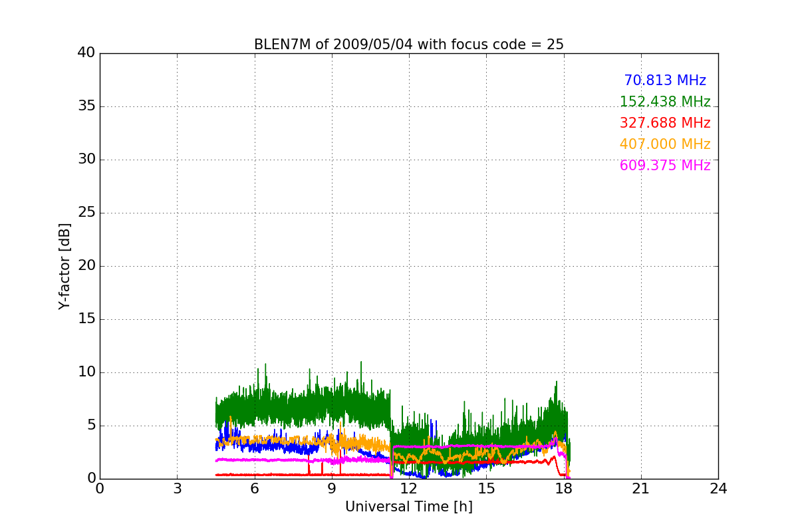Viewport: 798px width, 532px height.
Task: Click the x-axis tick value 15
Action: 486,489
